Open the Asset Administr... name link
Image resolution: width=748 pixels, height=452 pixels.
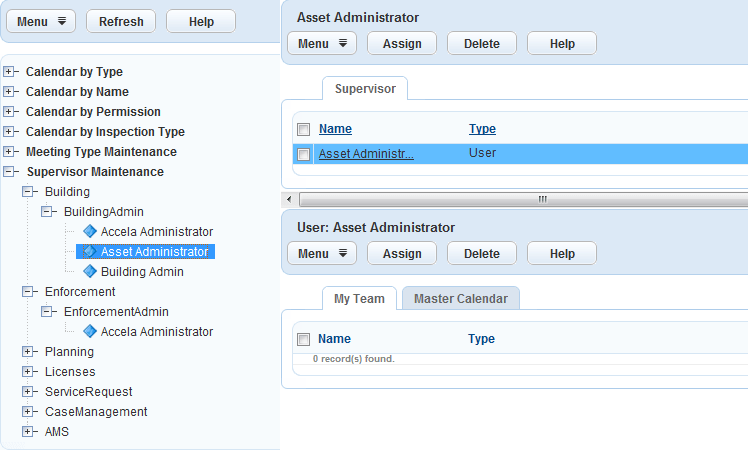click(366, 153)
